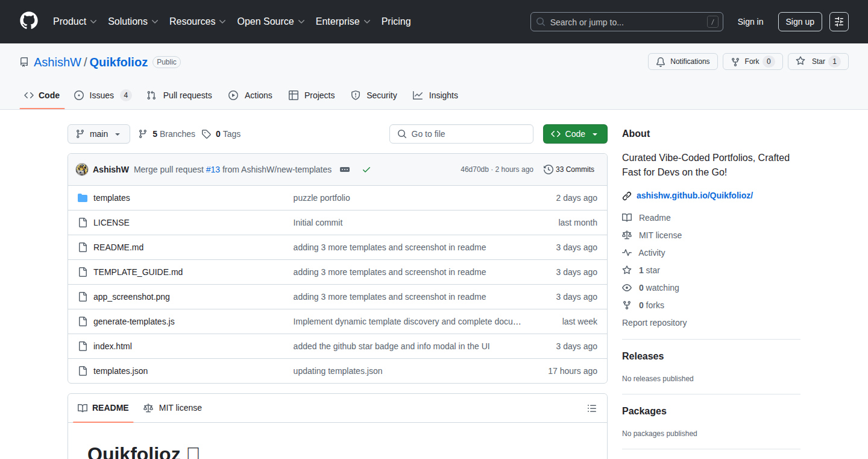Switch to the Insights tab
868x459 pixels.
[435, 95]
